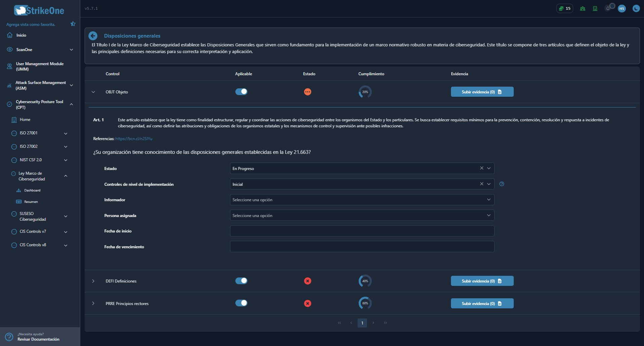Screen dimensions: 644x346
Task: Open Revisar Documentación help link
Action: (38, 339)
